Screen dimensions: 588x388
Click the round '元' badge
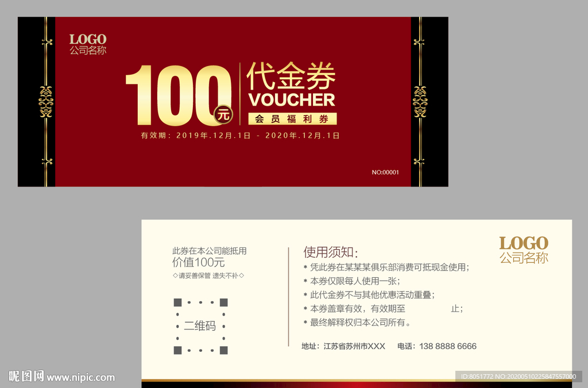223,114
